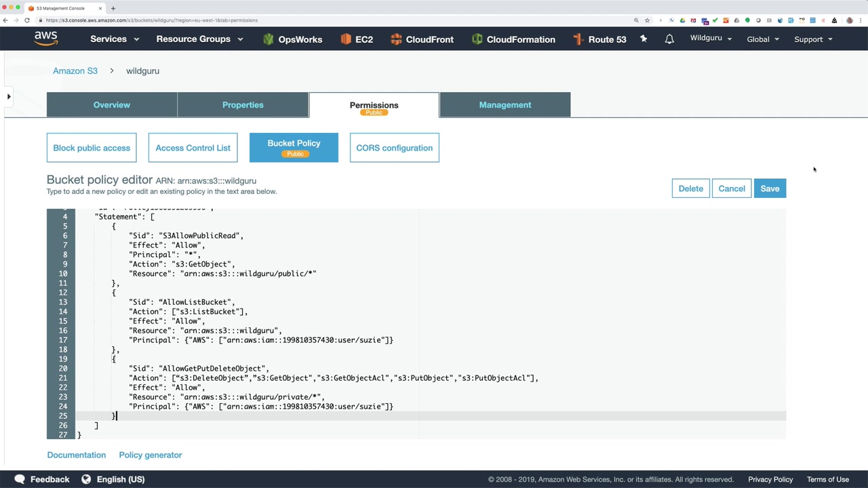Click the Feedback footer link
The height and width of the screenshot is (488, 868).
(x=50, y=479)
